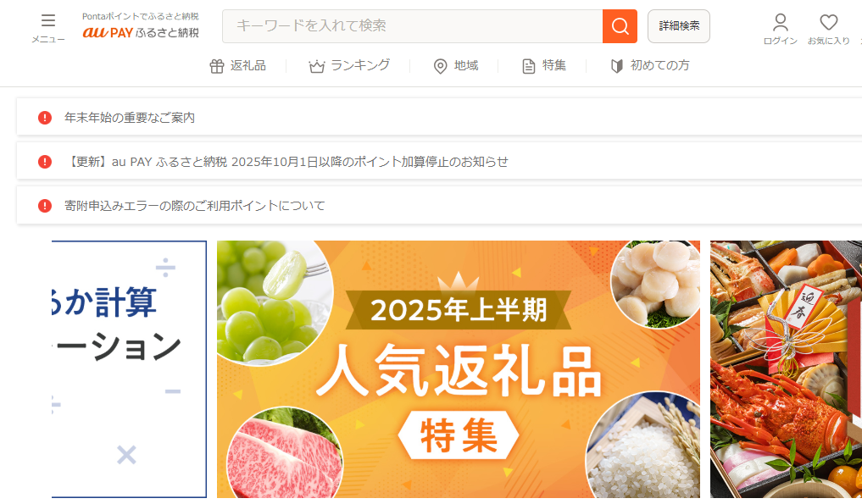
Task: Click the au PAY ふるさと納税 logo
Action: (141, 25)
